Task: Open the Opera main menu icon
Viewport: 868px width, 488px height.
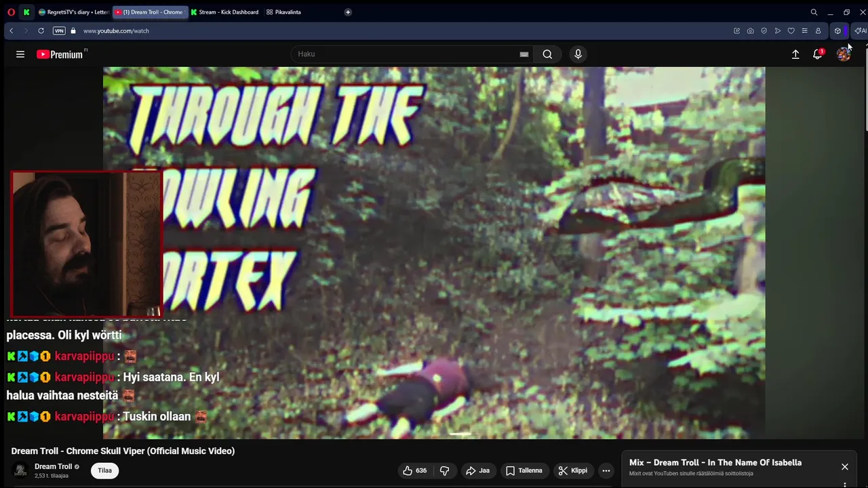Action: [11, 12]
